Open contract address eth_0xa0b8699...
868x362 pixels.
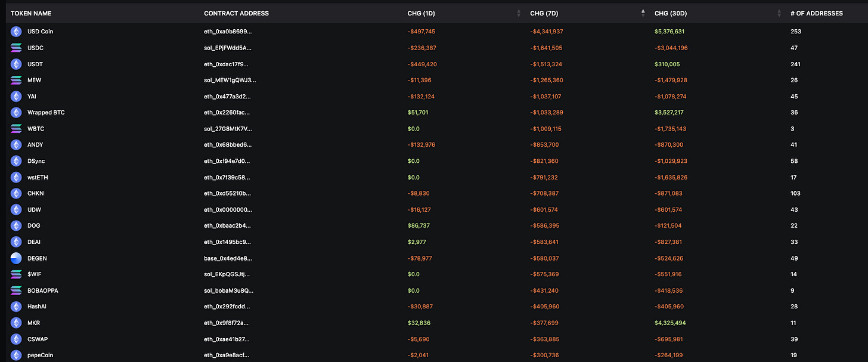point(228,32)
